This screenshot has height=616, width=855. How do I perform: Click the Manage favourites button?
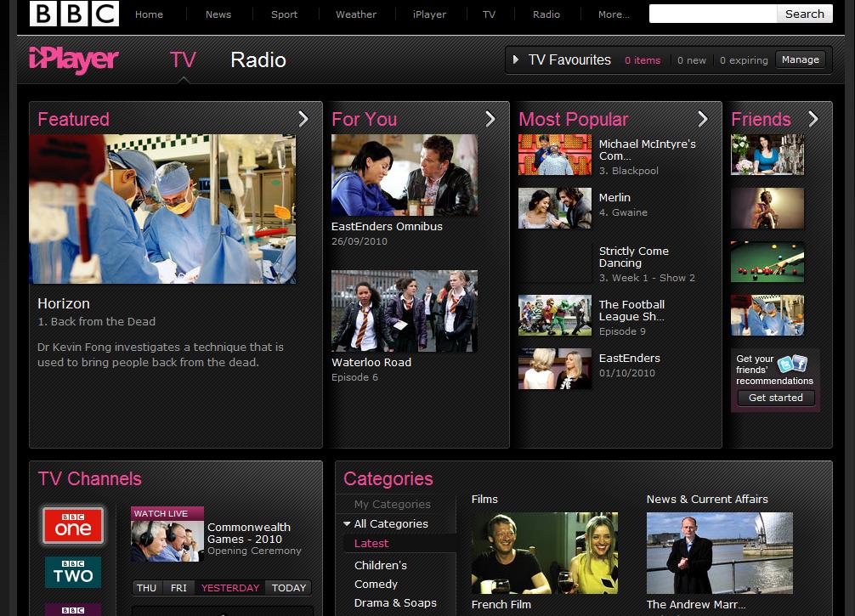pos(800,59)
